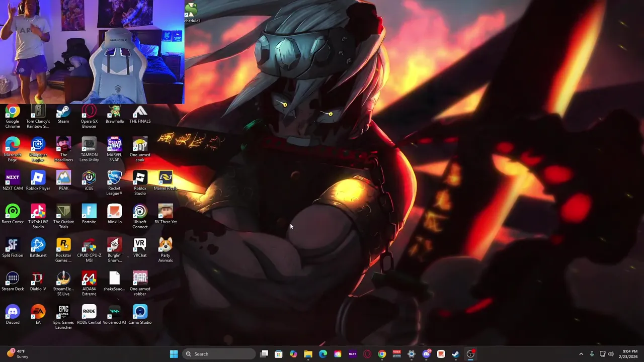Open Copilot from the taskbar
Screen dimensions: 644x362
(293, 354)
